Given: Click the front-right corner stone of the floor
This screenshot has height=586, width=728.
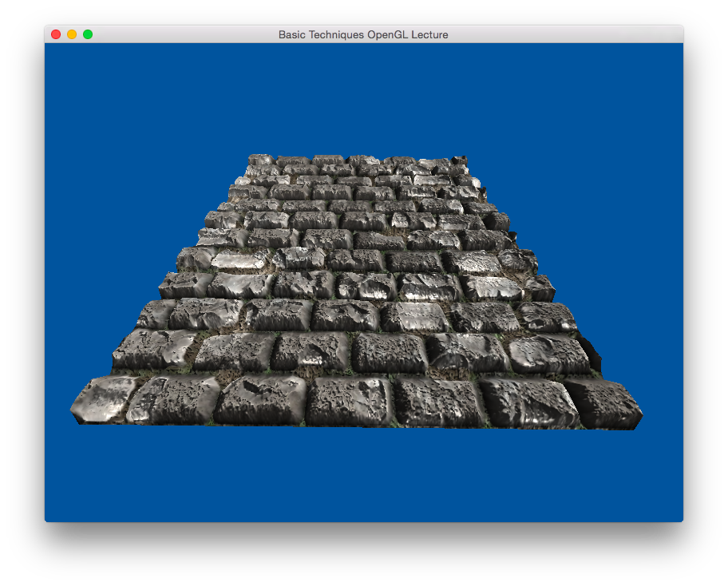Looking at the screenshot, I should pyautogui.click(x=611, y=403).
